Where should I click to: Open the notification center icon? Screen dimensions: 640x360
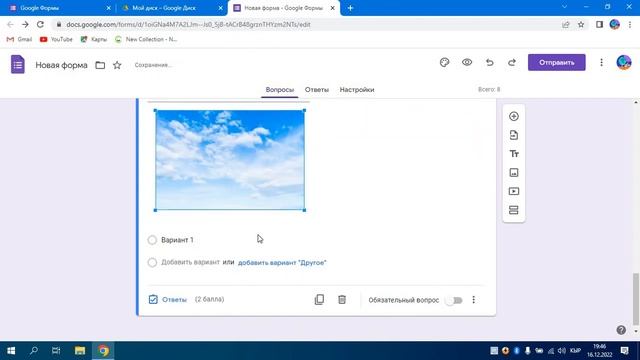(x=624, y=351)
